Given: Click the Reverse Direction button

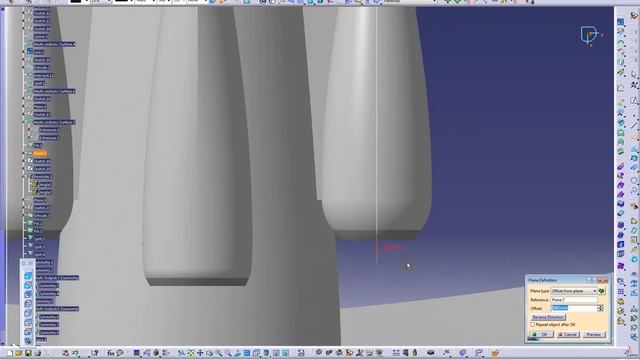Looking at the screenshot, I should click(x=548, y=317).
